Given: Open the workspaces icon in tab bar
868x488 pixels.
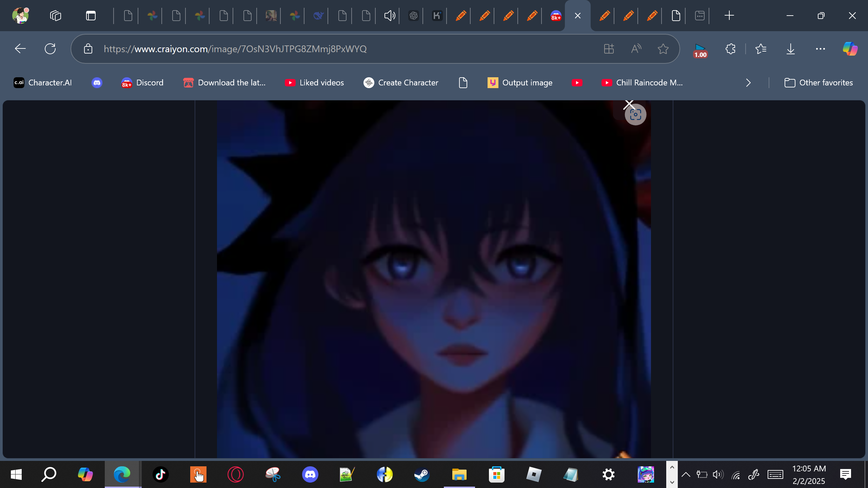Looking at the screenshot, I should [x=55, y=16].
